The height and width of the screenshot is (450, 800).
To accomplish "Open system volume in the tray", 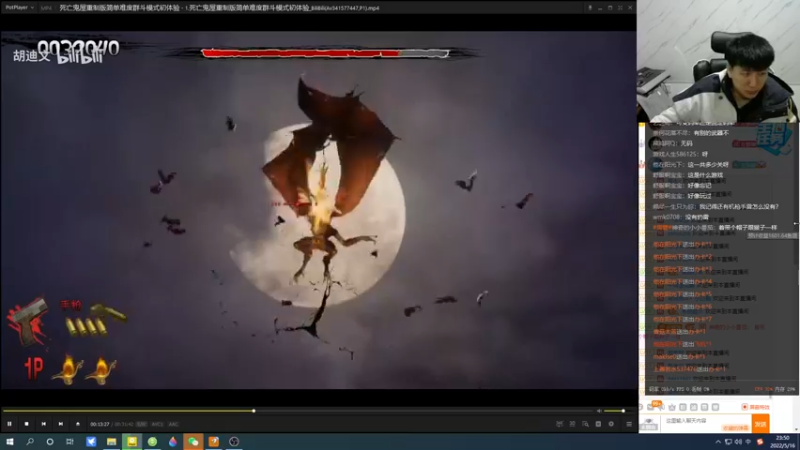I will [738, 442].
